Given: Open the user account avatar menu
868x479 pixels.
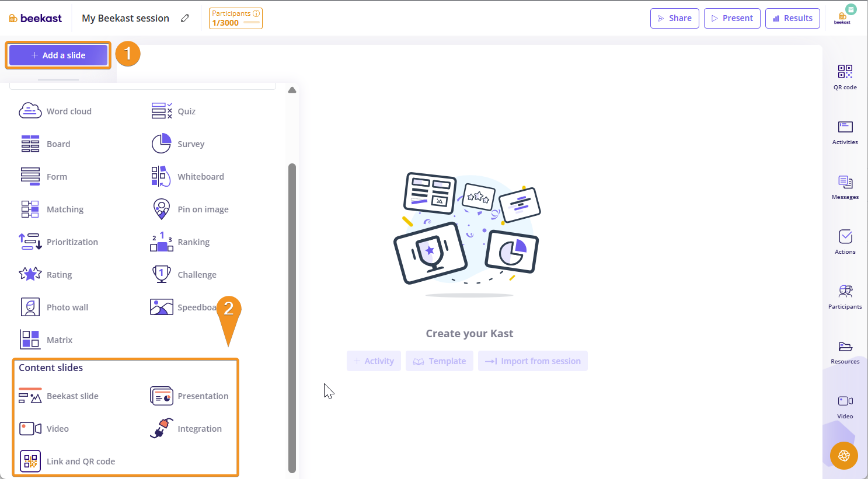Looking at the screenshot, I should 843,17.
